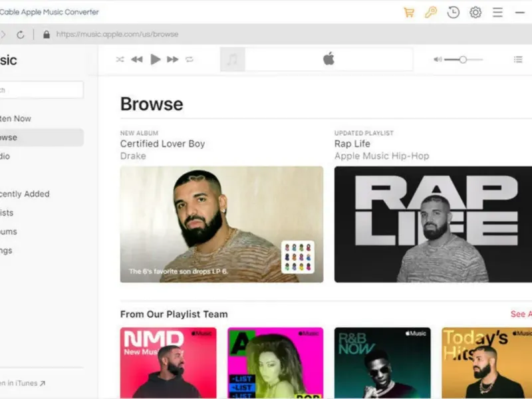
Task: Start playback with the play button
Action: click(156, 59)
